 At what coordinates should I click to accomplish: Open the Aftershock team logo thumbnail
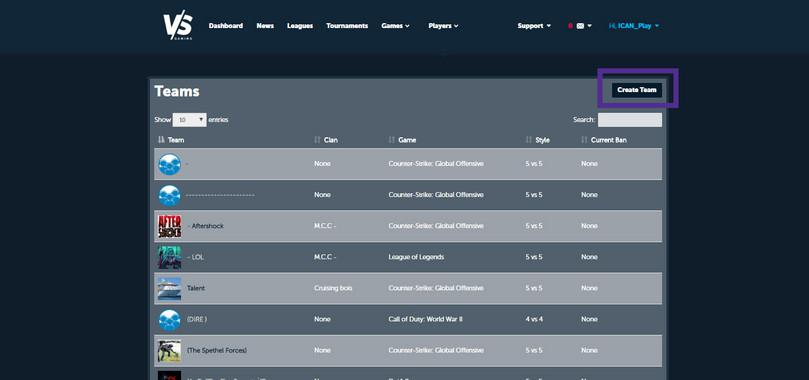170,226
